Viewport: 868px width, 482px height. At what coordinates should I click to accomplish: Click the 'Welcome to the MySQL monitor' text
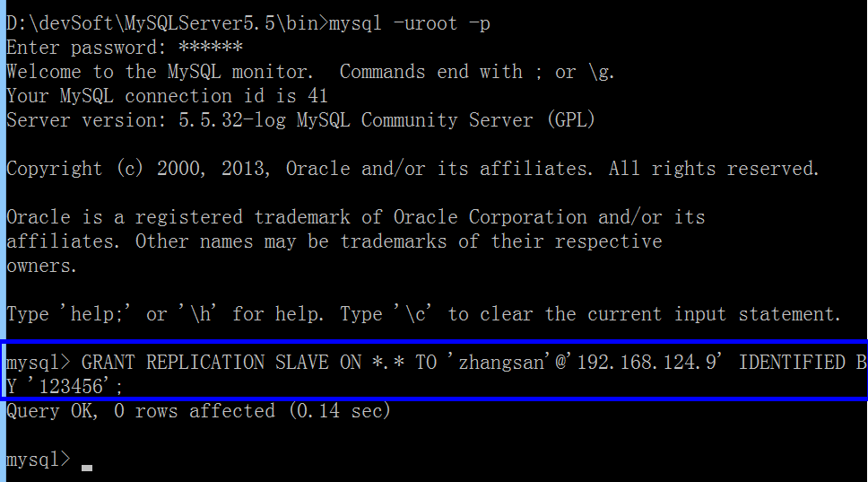pyautogui.click(x=160, y=72)
